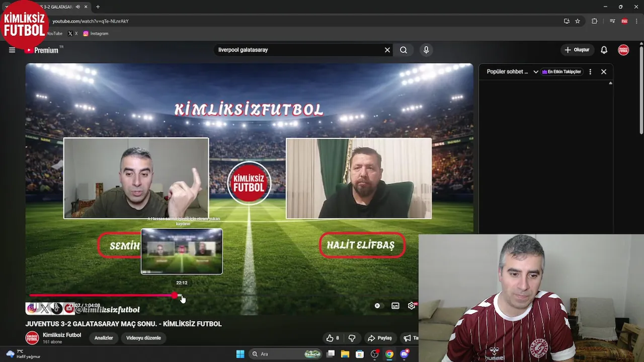The width and height of the screenshot is (644, 362).
Task: Open Videoyu düzenle editor
Action: click(143, 338)
